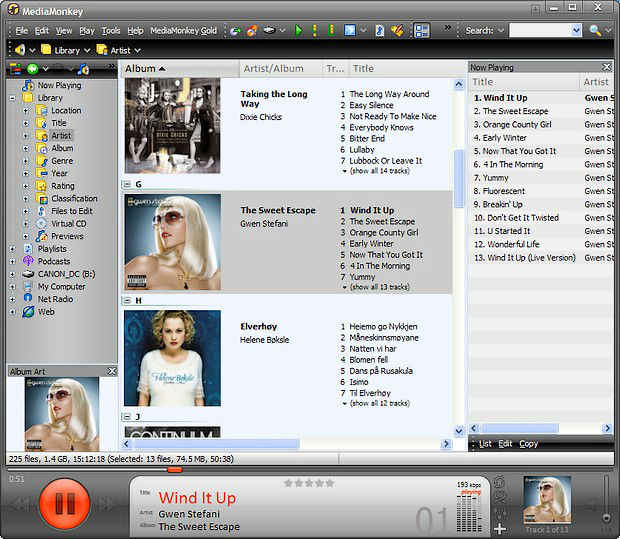Sort by the Artist/Album column header
Viewport: 620px width, 539px height.
pos(281,68)
